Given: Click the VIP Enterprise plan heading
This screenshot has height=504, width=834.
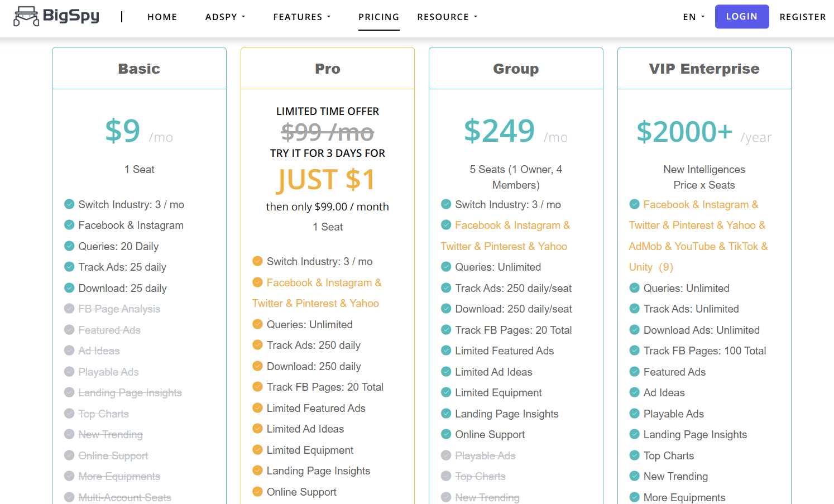Looking at the screenshot, I should (704, 69).
